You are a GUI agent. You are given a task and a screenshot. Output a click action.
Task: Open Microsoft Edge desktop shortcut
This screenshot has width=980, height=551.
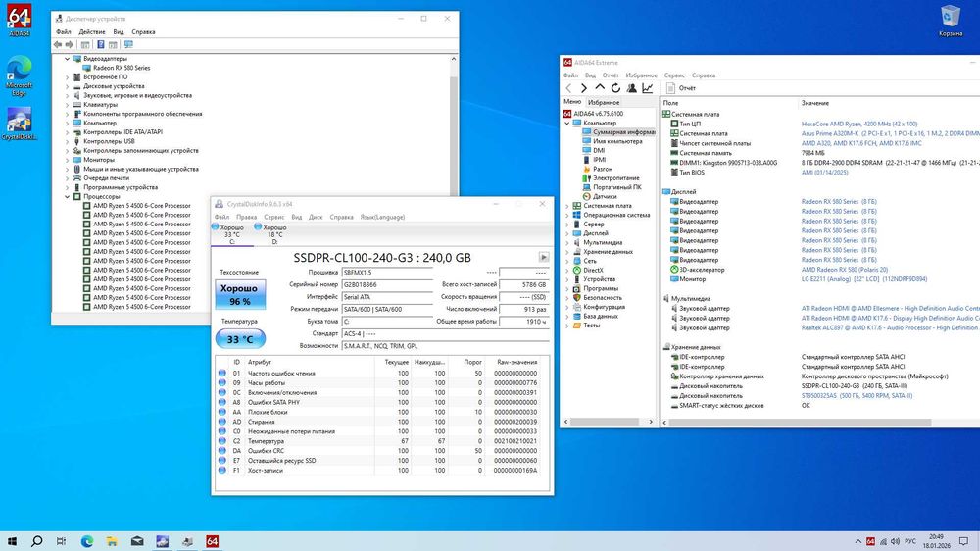19,75
